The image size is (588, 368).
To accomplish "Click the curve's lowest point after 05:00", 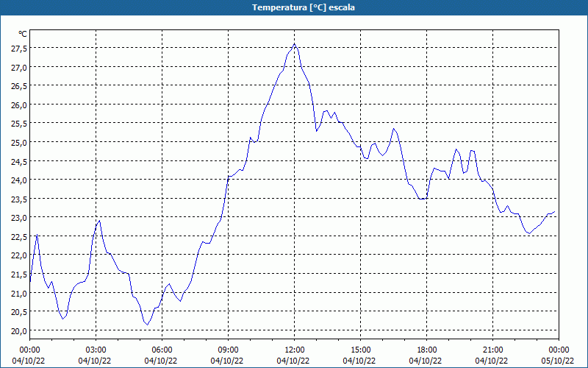I will 148,325.
